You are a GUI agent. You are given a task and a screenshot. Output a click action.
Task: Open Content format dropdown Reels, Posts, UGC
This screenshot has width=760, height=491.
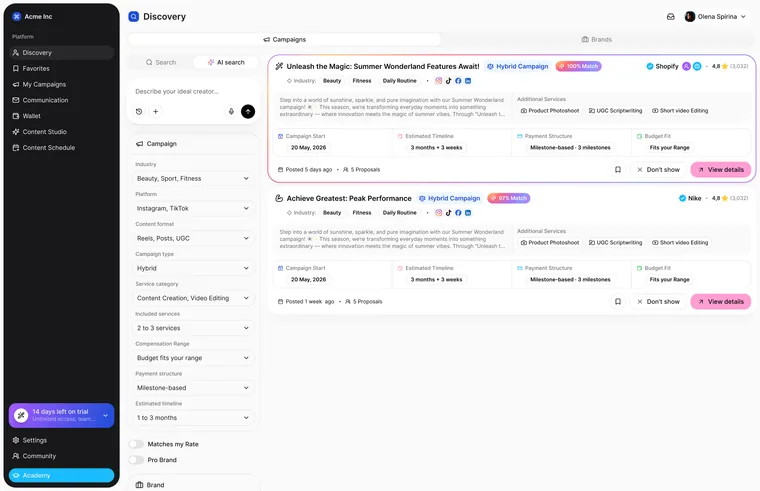click(193, 238)
